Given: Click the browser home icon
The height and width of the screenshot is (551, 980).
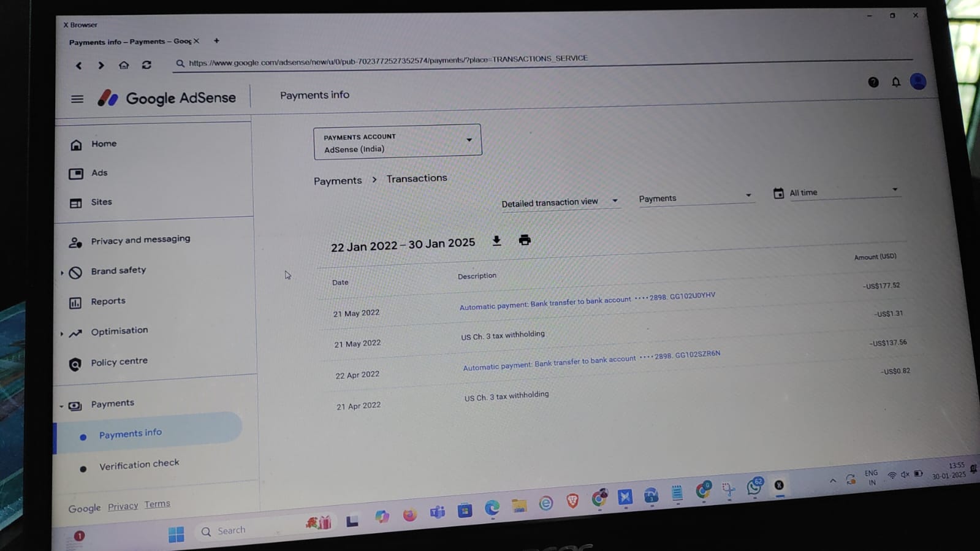Looking at the screenshot, I should click(124, 65).
